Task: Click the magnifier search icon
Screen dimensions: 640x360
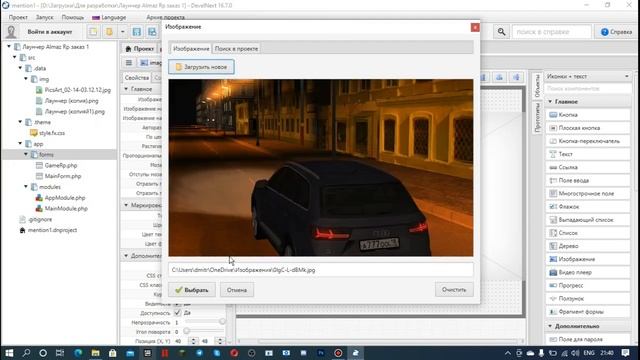Action: 501,32
